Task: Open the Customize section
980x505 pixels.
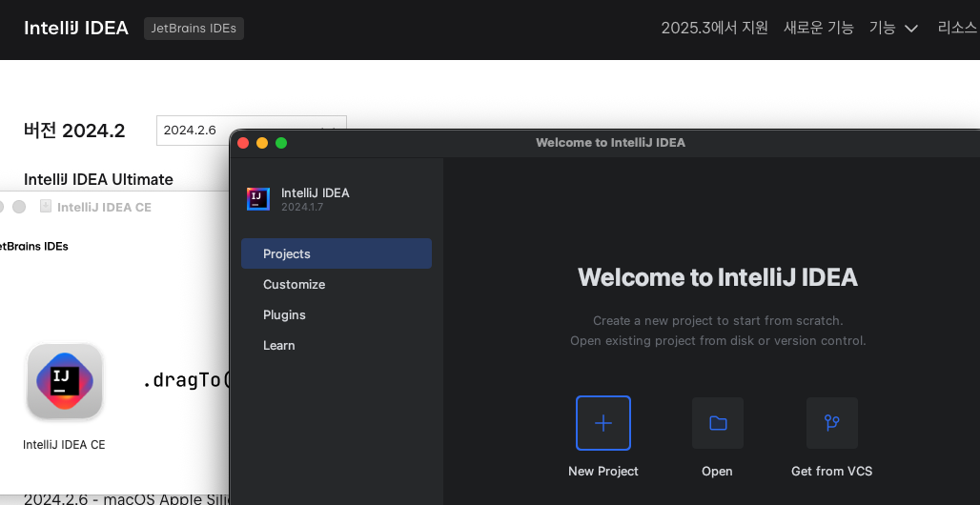Action: point(294,284)
